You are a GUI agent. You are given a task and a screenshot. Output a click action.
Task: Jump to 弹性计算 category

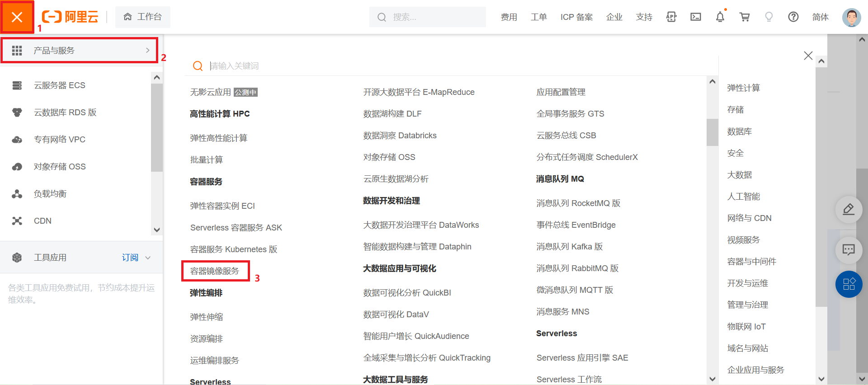point(743,88)
